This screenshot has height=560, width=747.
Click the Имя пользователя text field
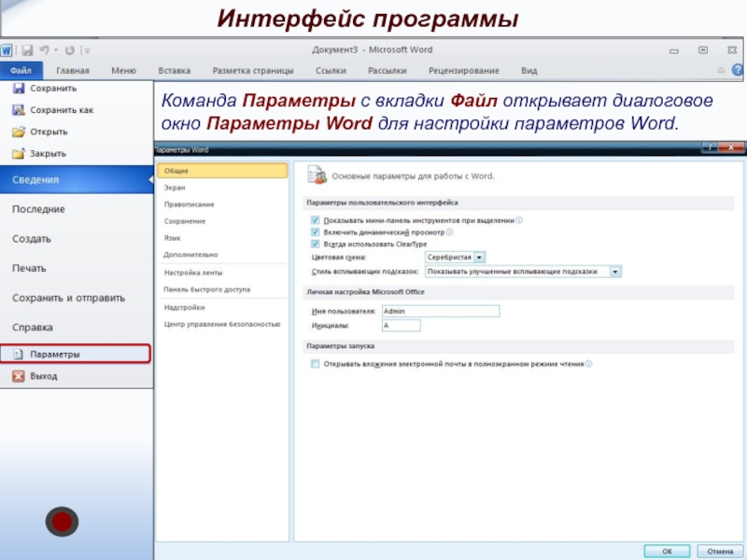pos(440,311)
